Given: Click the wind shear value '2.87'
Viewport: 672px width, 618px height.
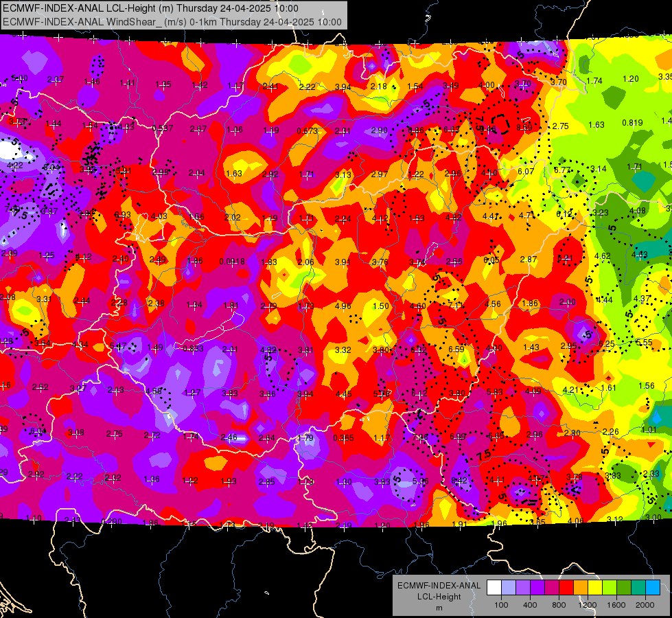Looking at the screenshot, I should [x=529, y=259].
